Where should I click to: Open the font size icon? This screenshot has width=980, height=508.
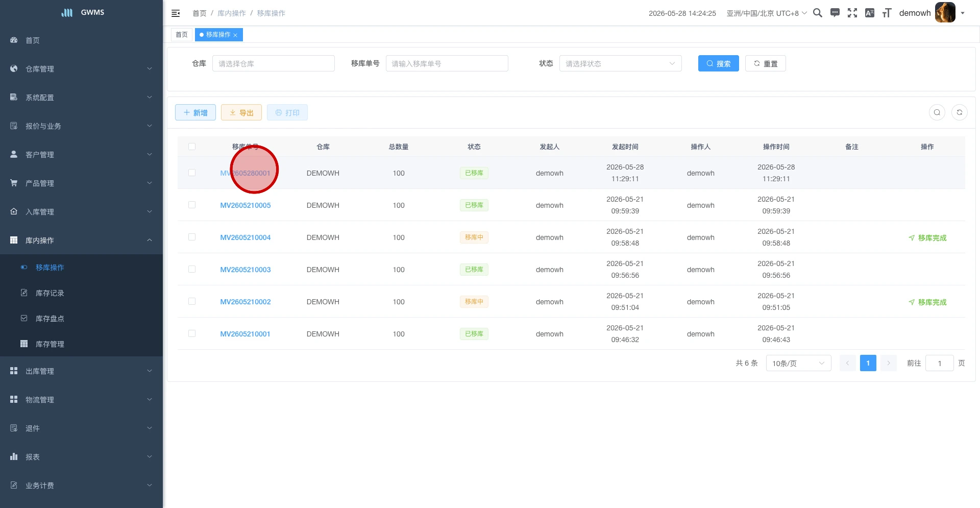tap(887, 13)
